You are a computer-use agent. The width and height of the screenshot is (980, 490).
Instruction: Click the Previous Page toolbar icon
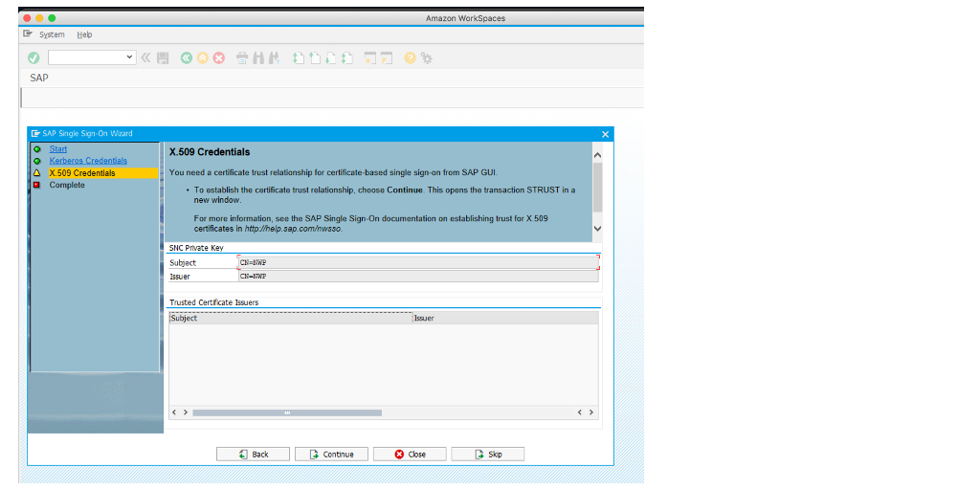[x=315, y=58]
